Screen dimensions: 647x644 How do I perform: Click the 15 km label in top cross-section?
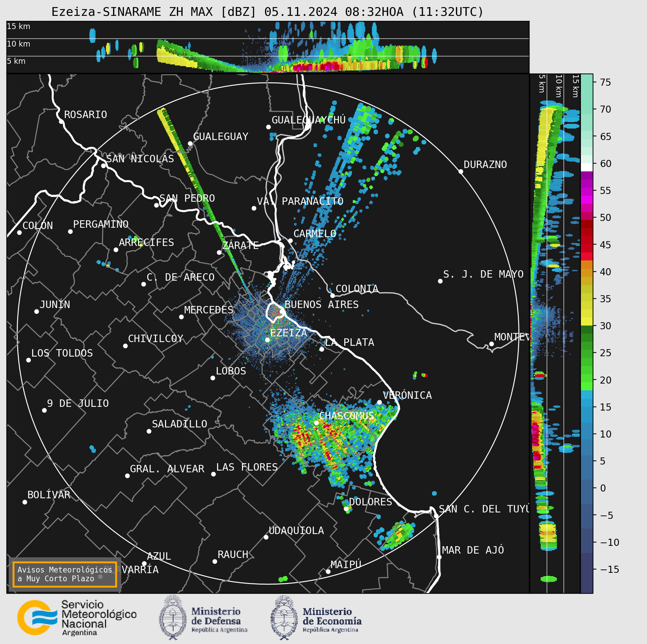pyautogui.click(x=19, y=26)
